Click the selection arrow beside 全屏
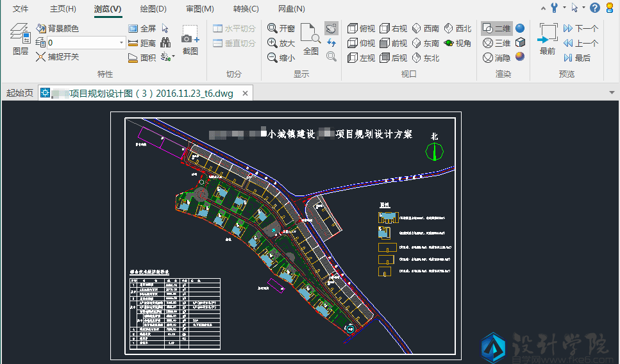Screen dimensions: 620x364 pos(165,28)
